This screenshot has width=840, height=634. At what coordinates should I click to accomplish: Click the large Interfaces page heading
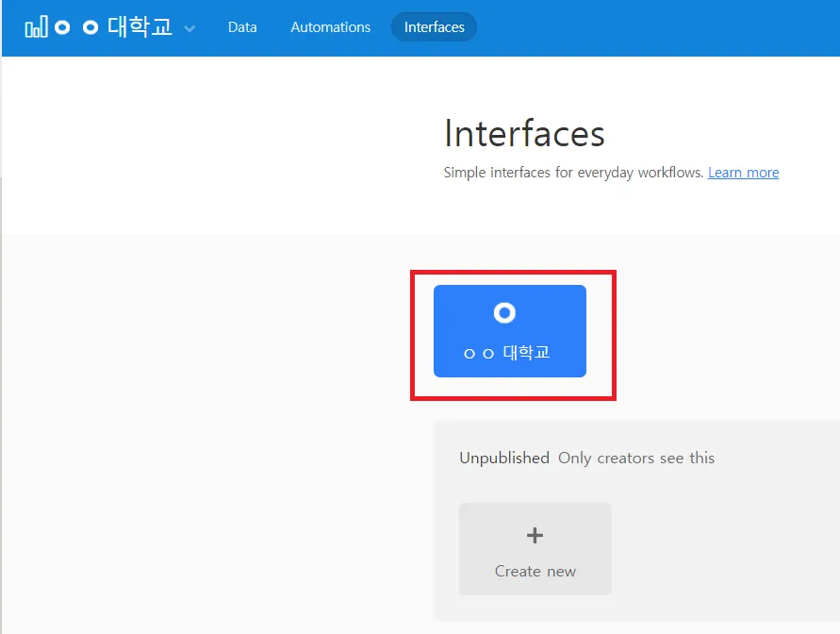click(524, 133)
